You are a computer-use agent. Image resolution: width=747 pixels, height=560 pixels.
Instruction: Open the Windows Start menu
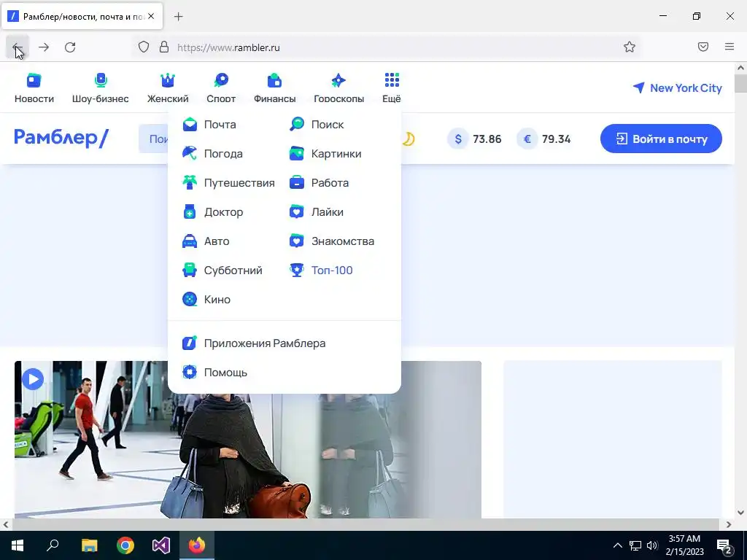[x=18, y=545]
